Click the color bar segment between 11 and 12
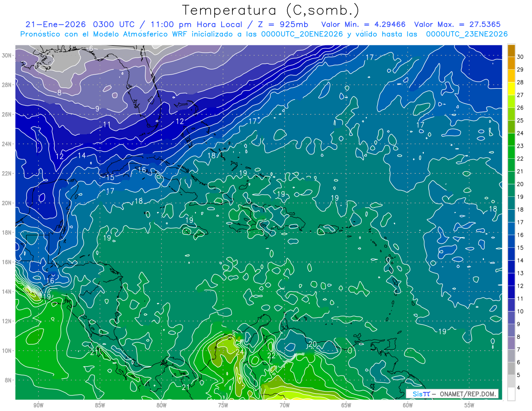 point(511,293)
